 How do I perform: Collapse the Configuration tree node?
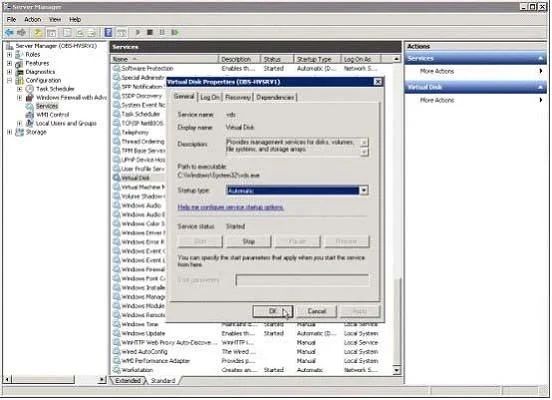pyautogui.click(x=10, y=80)
